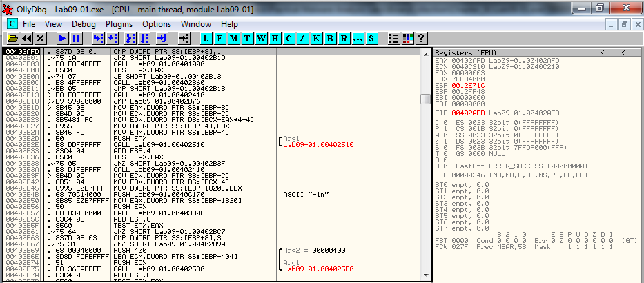Click the first left arrow in Registers header

tap(603, 52)
